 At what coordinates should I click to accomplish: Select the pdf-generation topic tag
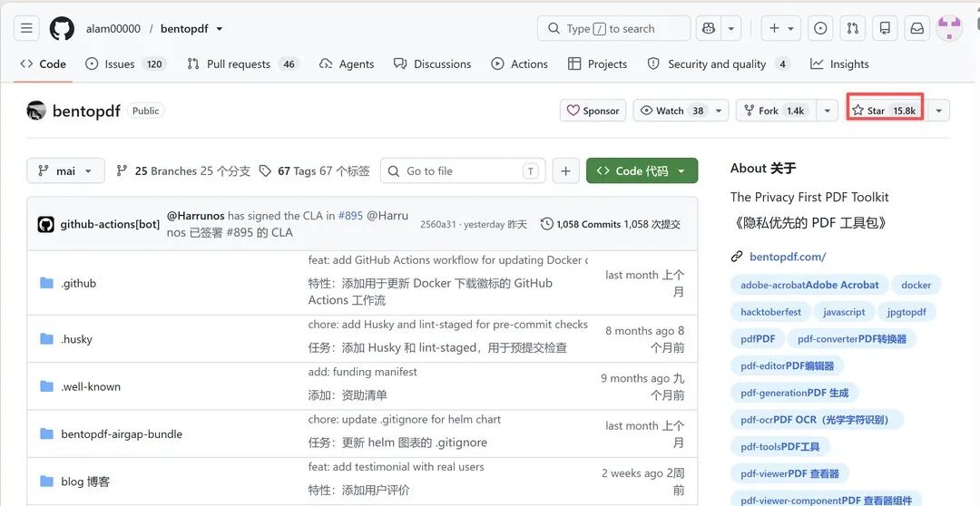click(794, 393)
